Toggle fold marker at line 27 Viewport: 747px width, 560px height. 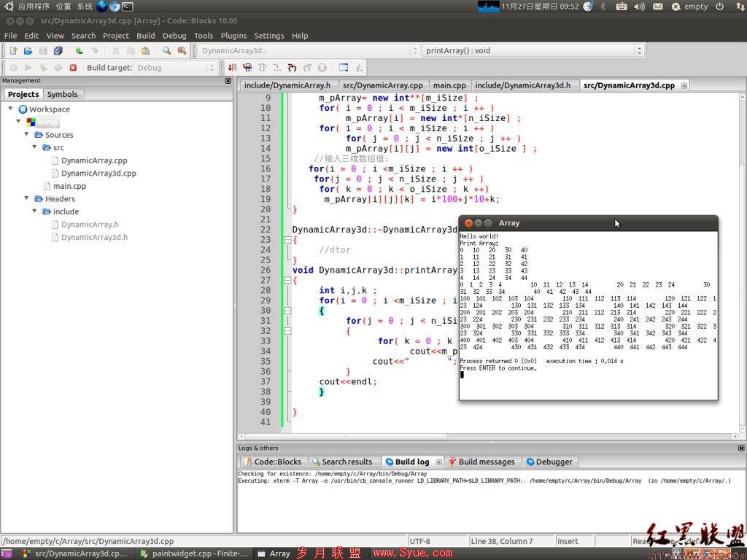[287, 281]
